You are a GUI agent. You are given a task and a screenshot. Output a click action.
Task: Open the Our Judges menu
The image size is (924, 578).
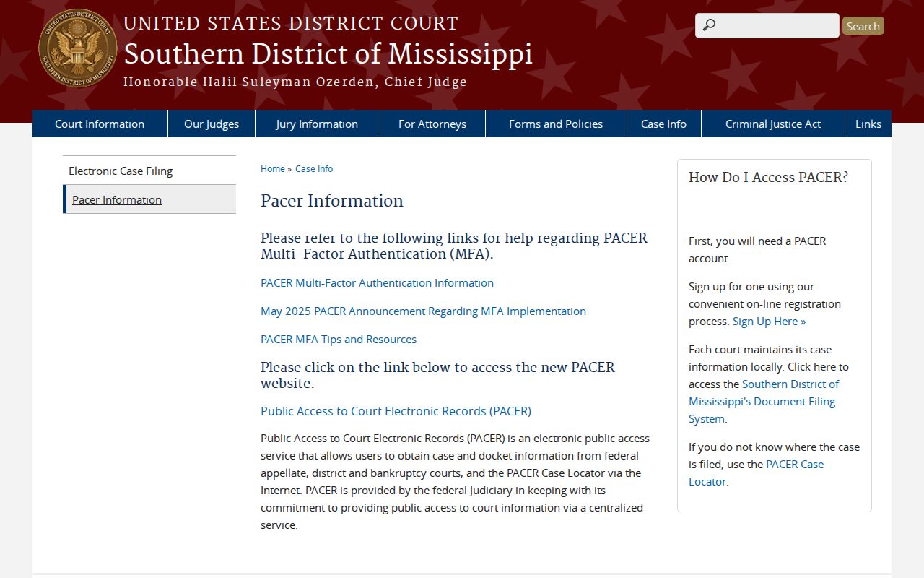coord(212,124)
